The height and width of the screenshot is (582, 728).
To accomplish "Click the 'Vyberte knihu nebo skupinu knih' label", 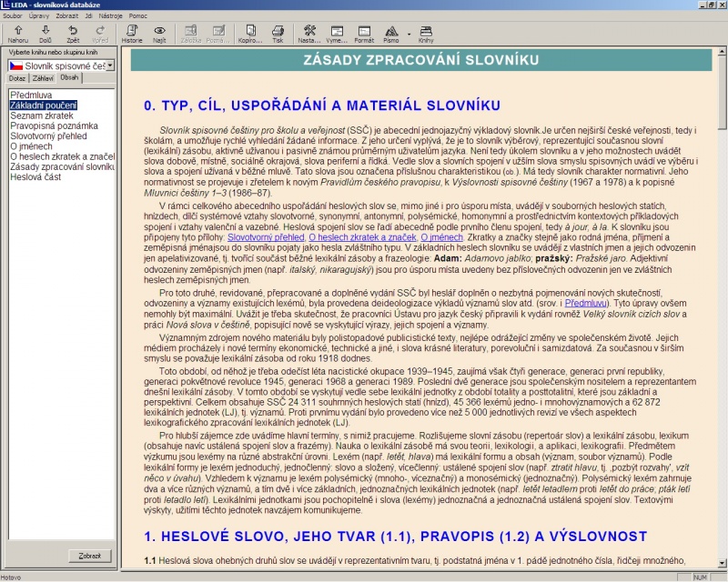I will 54,53.
